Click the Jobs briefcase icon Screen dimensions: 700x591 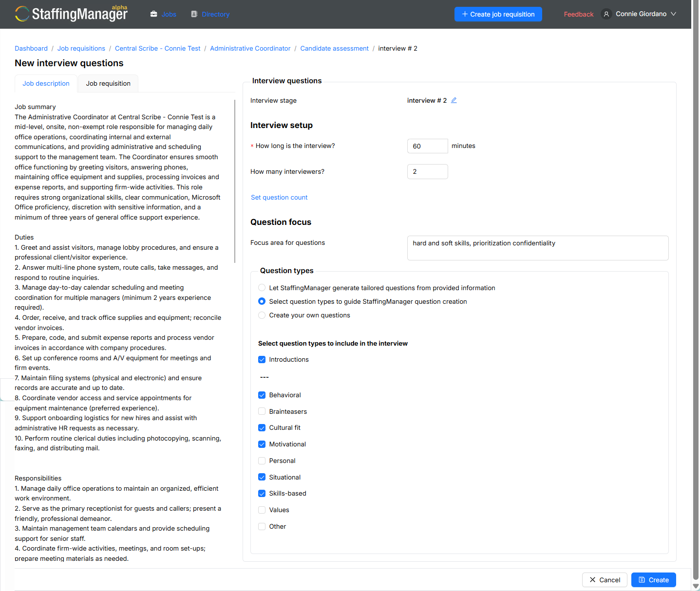[x=154, y=14]
